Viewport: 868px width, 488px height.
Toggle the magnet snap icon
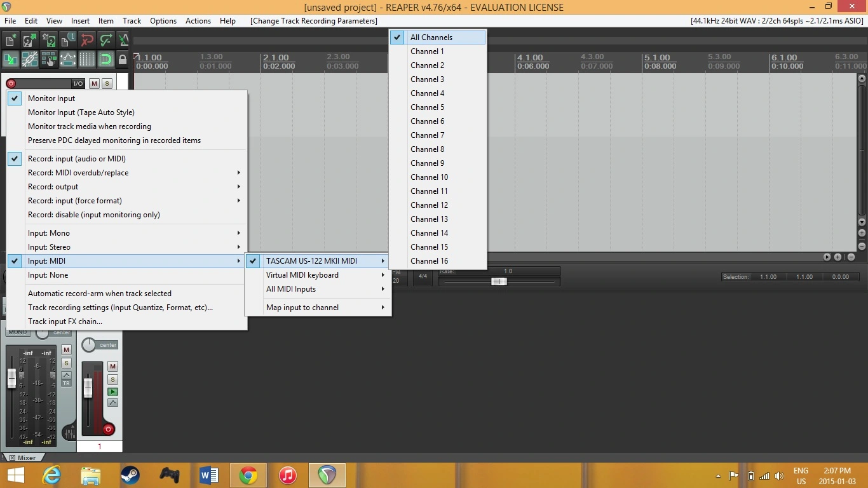106,60
